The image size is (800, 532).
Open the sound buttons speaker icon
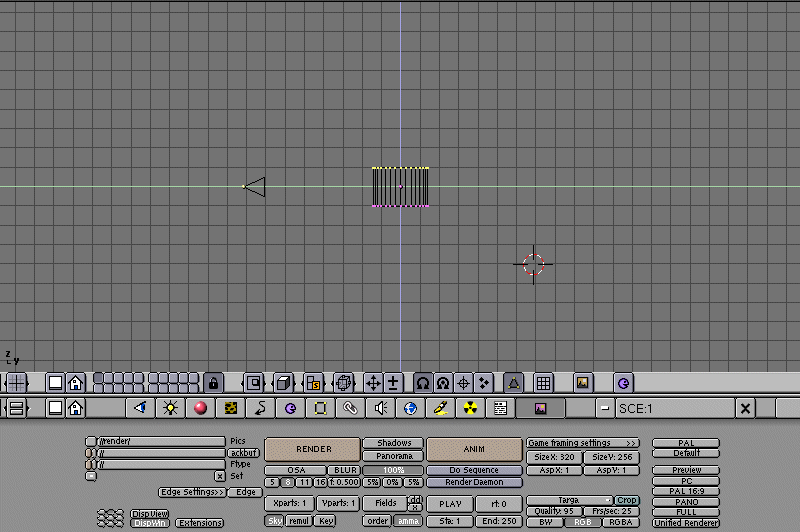380,408
